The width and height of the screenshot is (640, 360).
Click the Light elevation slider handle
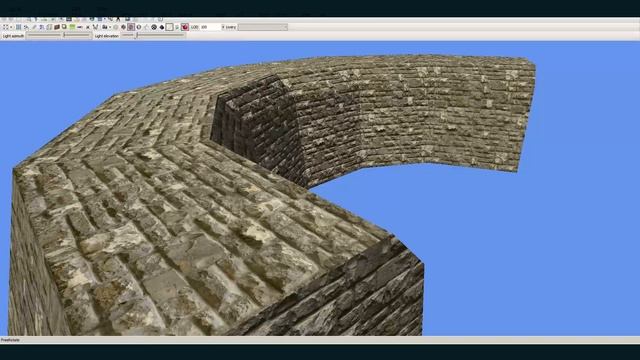pos(137,36)
